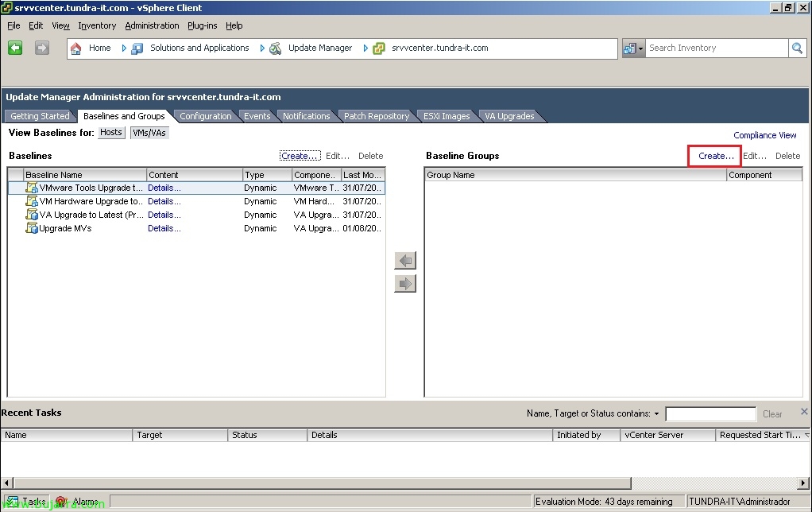Expand the arrow after Update Manager breadcrumb
This screenshot has height=512, width=812.
(x=365, y=48)
